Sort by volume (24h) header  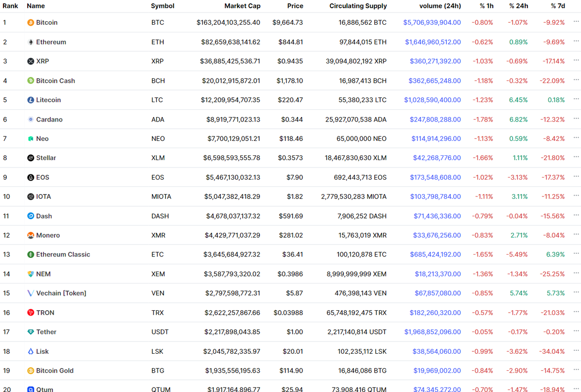click(440, 6)
